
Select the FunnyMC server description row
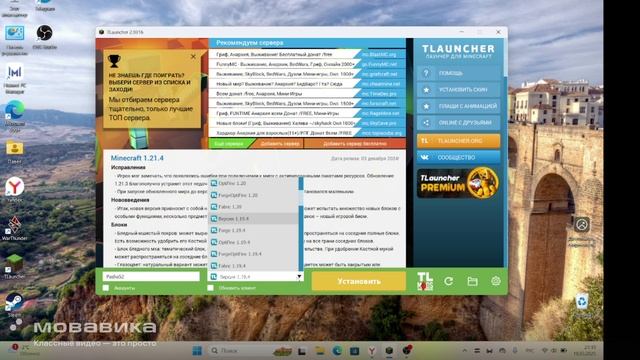click(284, 64)
